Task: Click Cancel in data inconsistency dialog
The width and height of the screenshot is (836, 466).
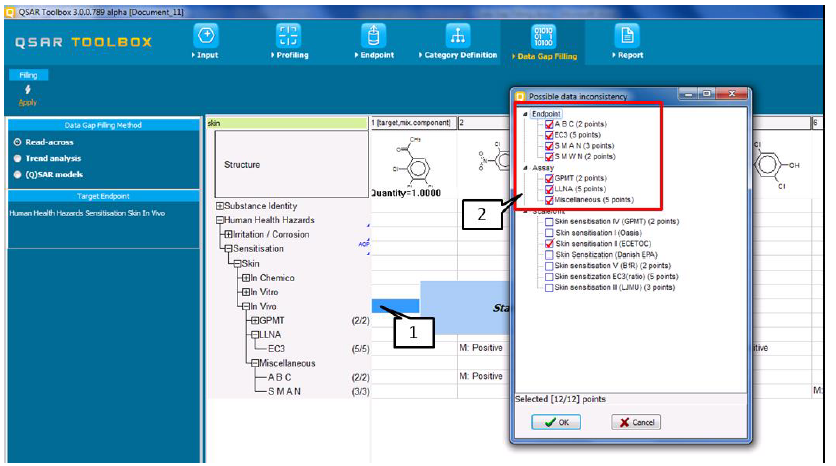Action: pyautogui.click(x=636, y=422)
